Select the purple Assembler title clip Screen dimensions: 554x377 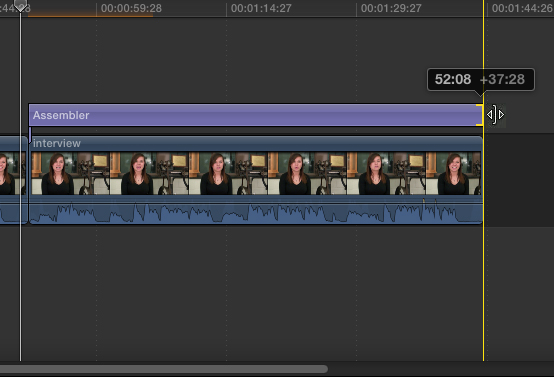(x=255, y=115)
